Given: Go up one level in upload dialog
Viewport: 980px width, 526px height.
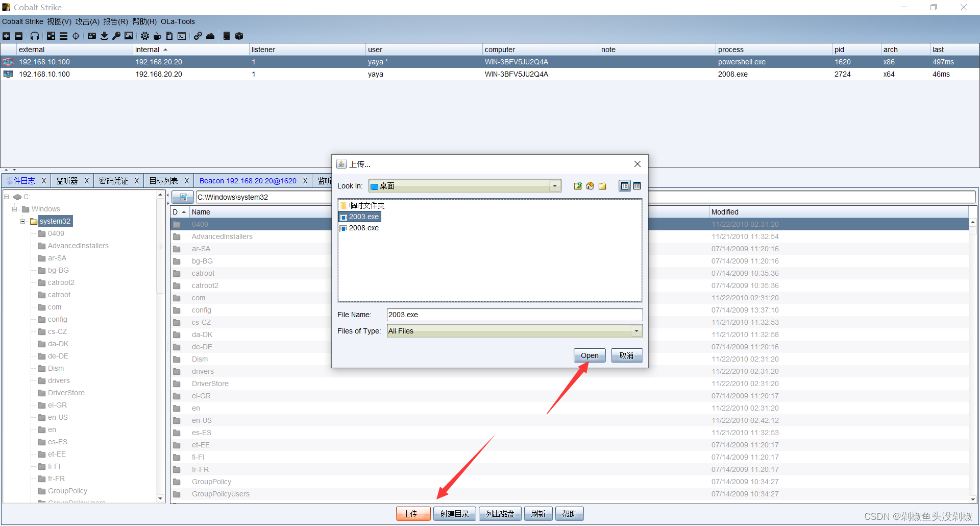Looking at the screenshot, I should 578,186.
